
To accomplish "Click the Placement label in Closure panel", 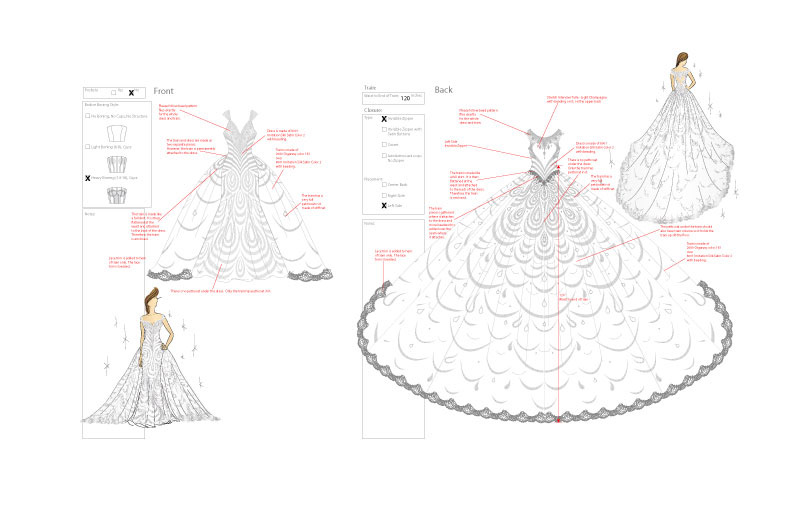I will click(371, 179).
